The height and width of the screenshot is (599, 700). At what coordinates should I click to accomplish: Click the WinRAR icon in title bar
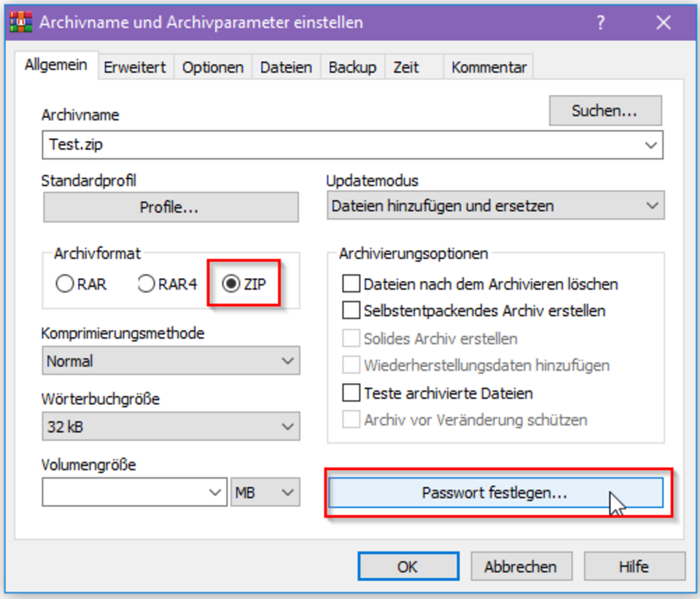(x=21, y=22)
